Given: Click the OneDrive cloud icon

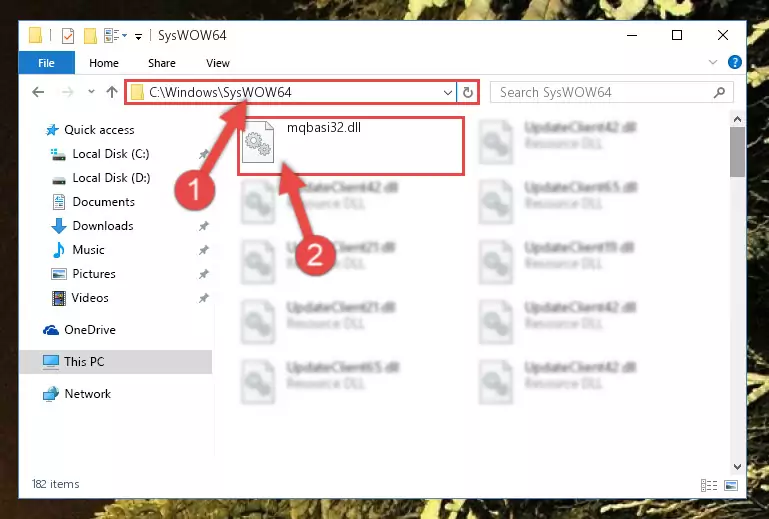Looking at the screenshot, I should (51, 330).
